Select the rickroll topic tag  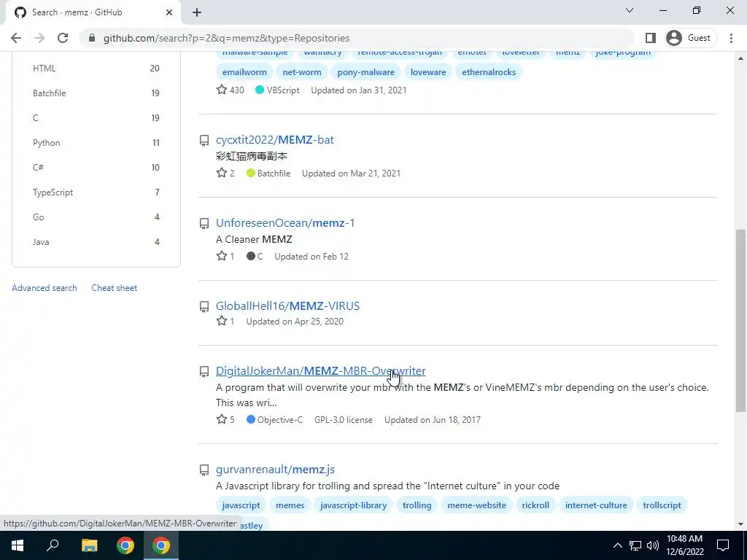point(535,505)
